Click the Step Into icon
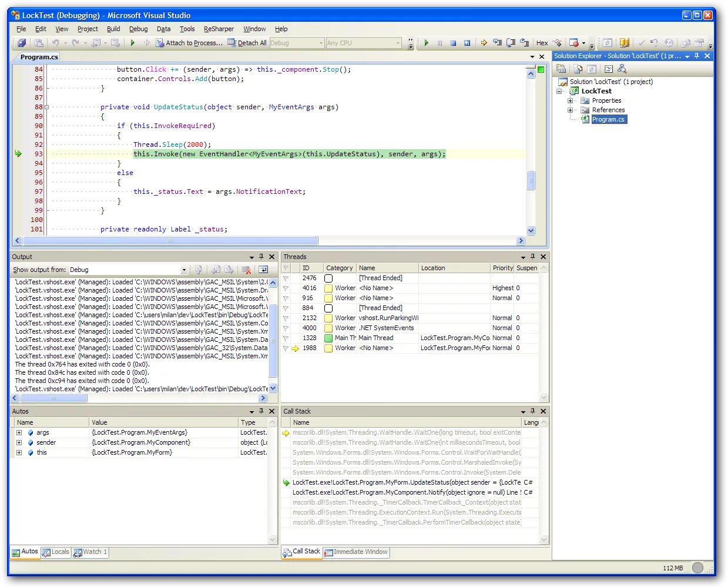This screenshot has height=588, width=728. click(x=498, y=43)
